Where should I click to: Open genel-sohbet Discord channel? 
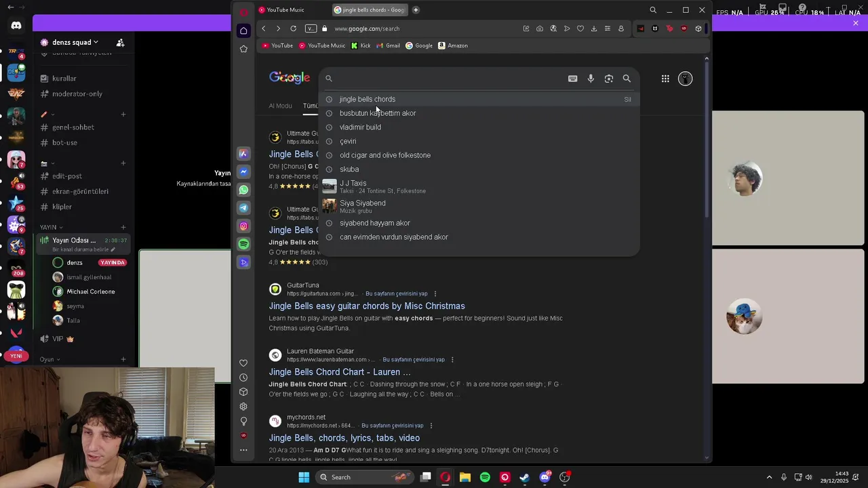73,127
